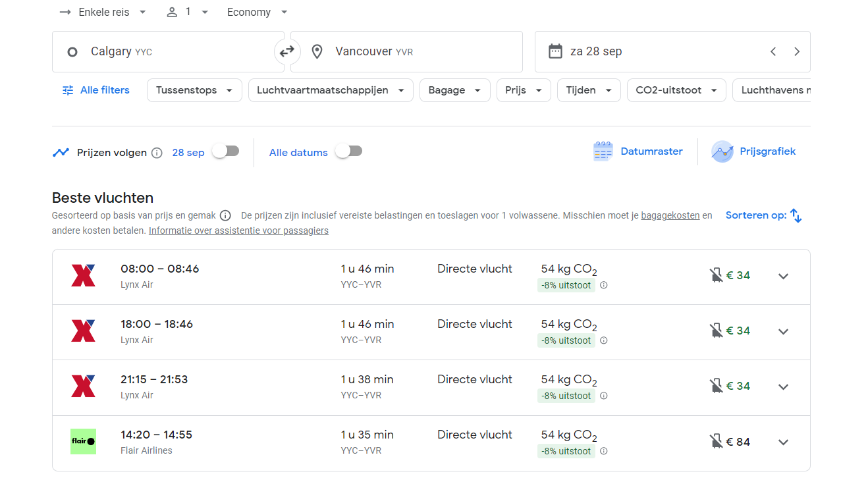Open the Datumraster date grid
The width and height of the screenshot is (868, 482).
[638, 151]
